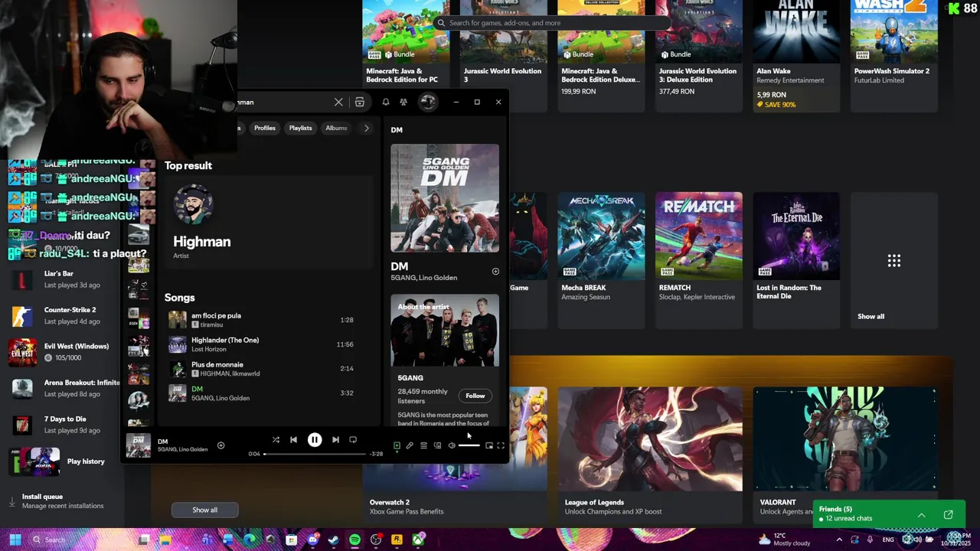
Task: Open Discord from taskbar
Action: pyautogui.click(x=312, y=540)
